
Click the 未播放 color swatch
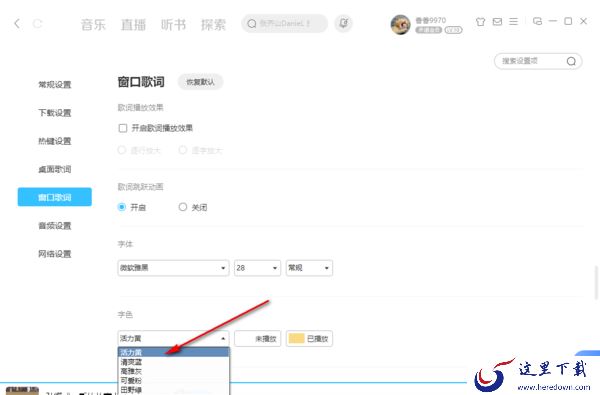click(258, 338)
